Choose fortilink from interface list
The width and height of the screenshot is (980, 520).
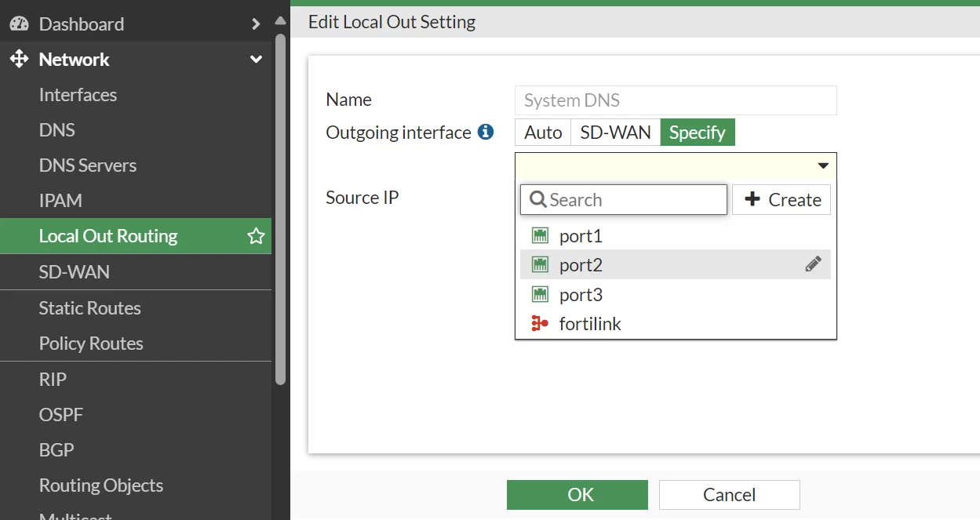click(676, 323)
